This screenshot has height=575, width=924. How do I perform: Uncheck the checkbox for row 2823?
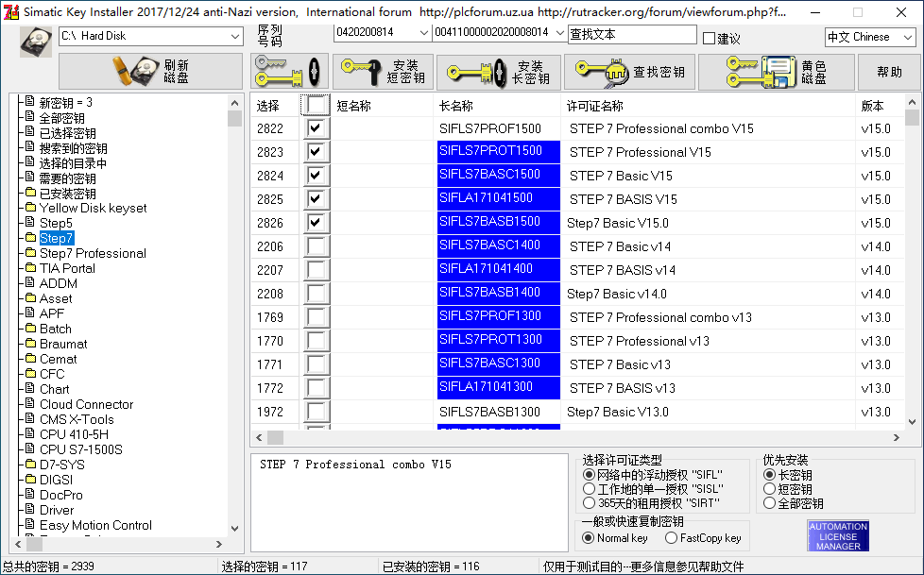[316, 152]
